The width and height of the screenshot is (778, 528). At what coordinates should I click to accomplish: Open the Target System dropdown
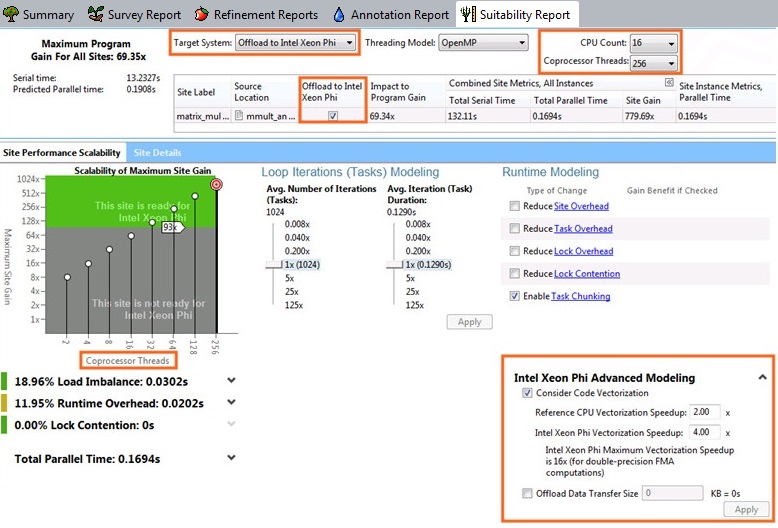(x=295, y=43)
